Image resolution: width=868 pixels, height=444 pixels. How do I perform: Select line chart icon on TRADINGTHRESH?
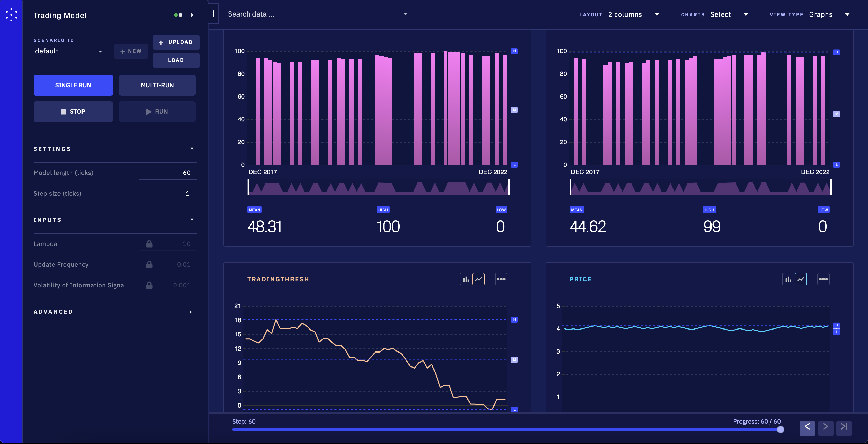[x=478, y=279]
